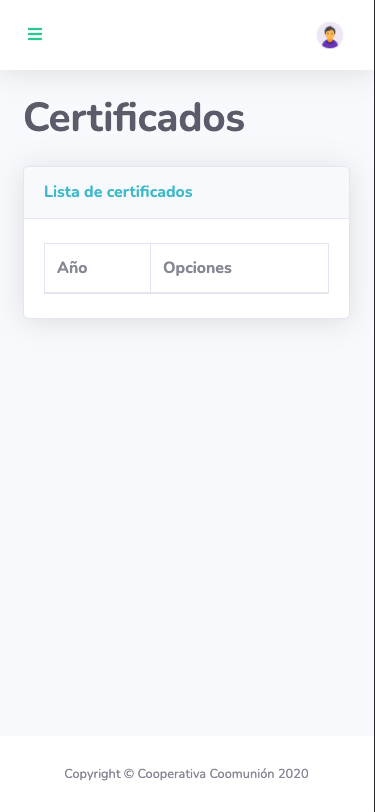
Task: Click the year 2020 in the footer
Action: 293,774
